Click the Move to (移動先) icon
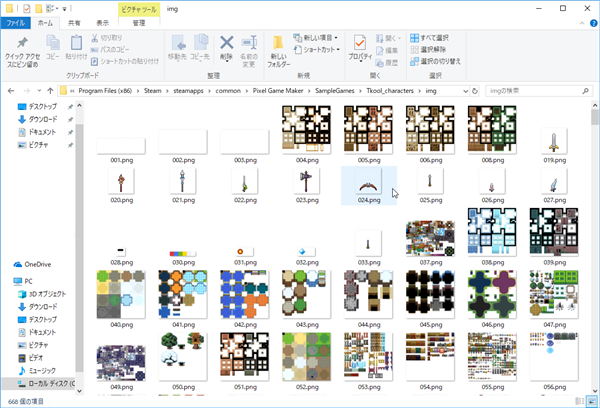Image resolution: width=600 pixels, height=408 pixels. click(178, 43)
